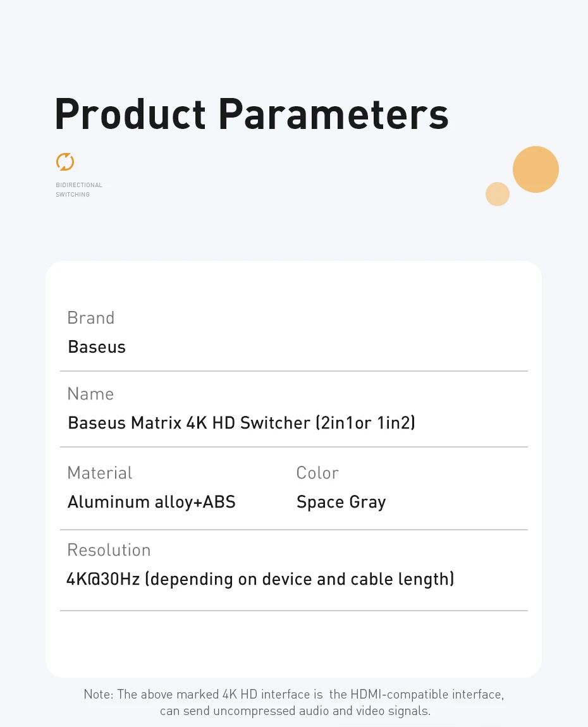The image size is (588, 727).
Task: Click the "Name" field label
Action: point(90,394)
